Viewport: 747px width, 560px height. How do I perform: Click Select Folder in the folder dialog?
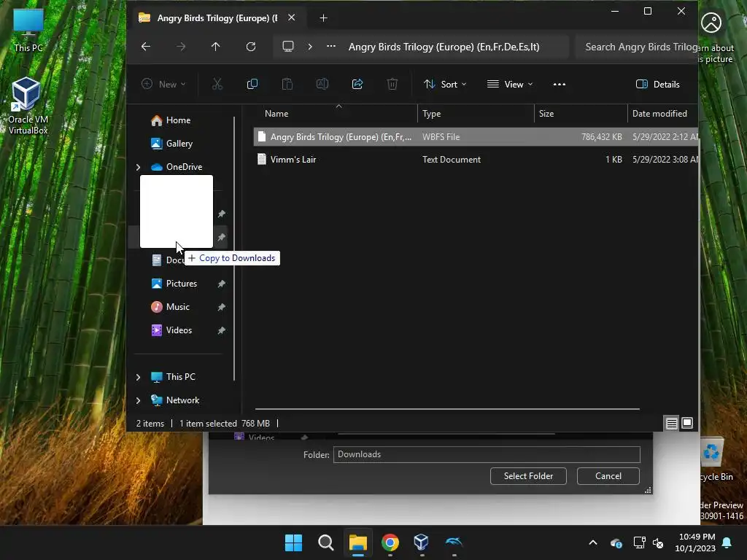(x=528, y=475)
